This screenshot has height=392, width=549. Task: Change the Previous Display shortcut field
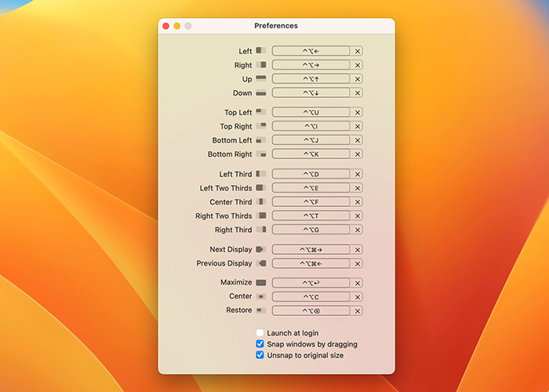(311, 263)
